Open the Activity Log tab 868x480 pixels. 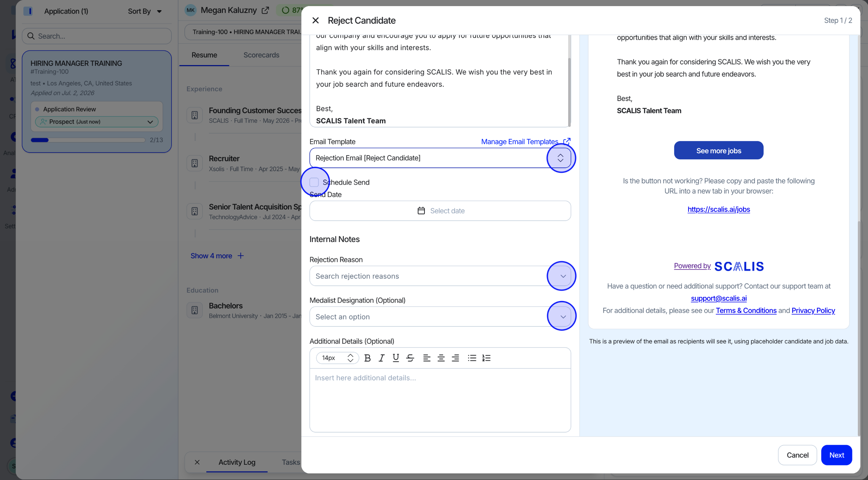237,462
